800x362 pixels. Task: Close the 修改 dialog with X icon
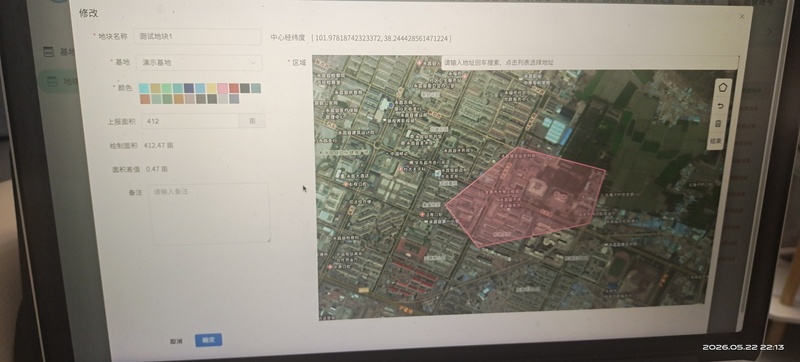(x=742, y=16)
